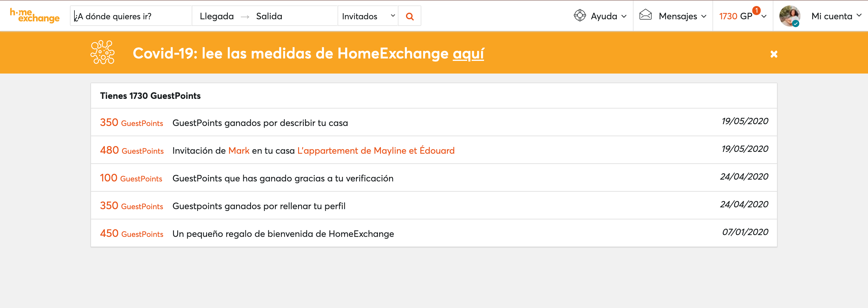The image size is (868, 308).
Task: Click the verified checkmark on avatar
Action: pos(796,24)
